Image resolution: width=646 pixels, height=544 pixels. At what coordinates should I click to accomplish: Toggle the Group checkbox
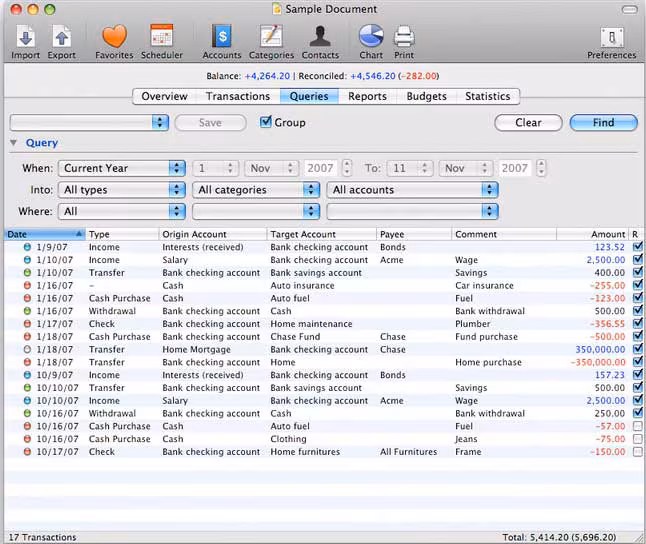tap(266, 122)
